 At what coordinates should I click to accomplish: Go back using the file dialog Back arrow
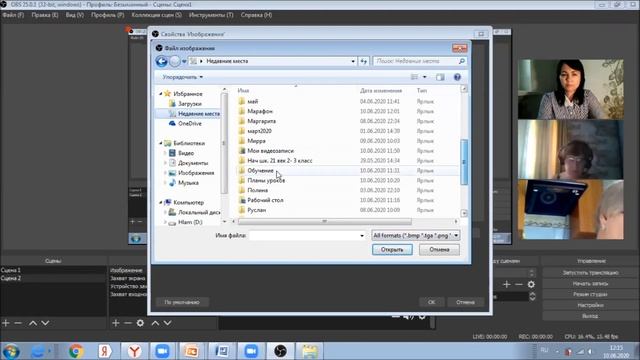[162, 61]
